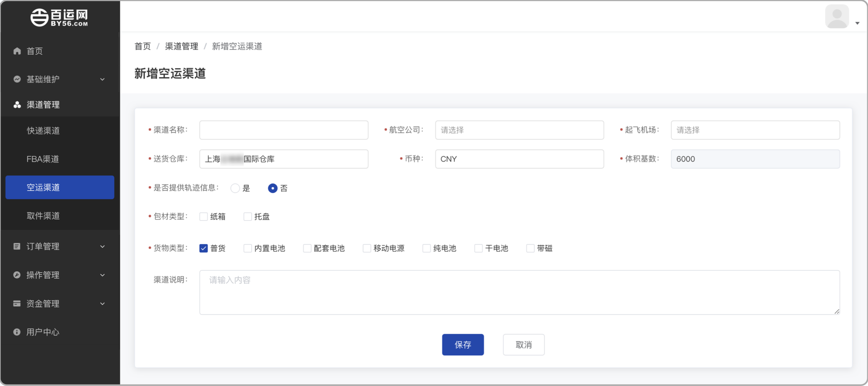
Task: Click the 操作管理 operations icon
Action: 17,275
